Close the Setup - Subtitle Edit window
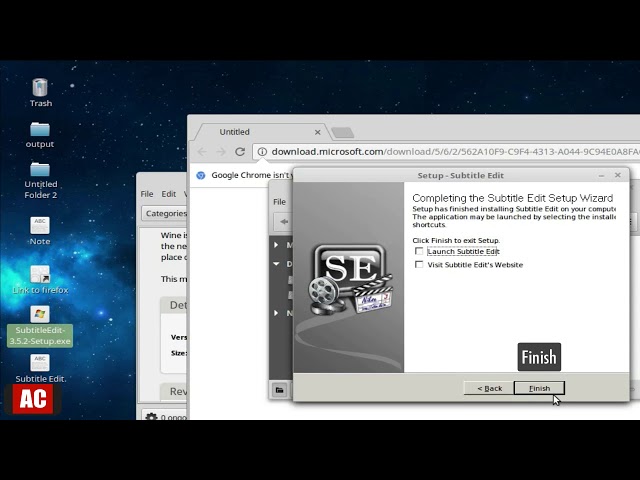 [x=618, y=175]
